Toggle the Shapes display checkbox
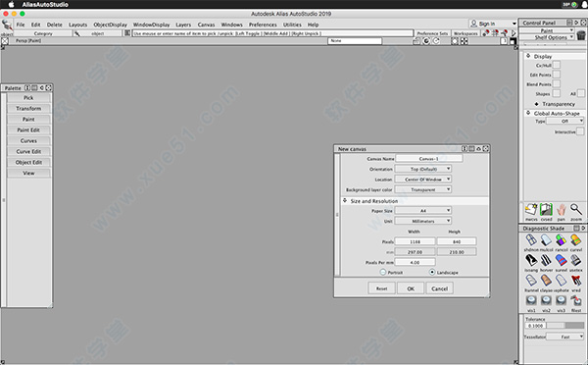The image size is (588, 365). pos(557,93)
